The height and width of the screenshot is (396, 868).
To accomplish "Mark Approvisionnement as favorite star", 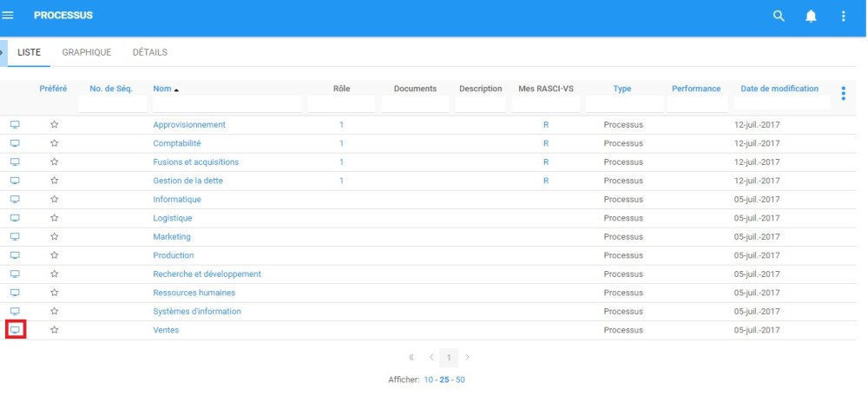I will [x=54, y=124].
